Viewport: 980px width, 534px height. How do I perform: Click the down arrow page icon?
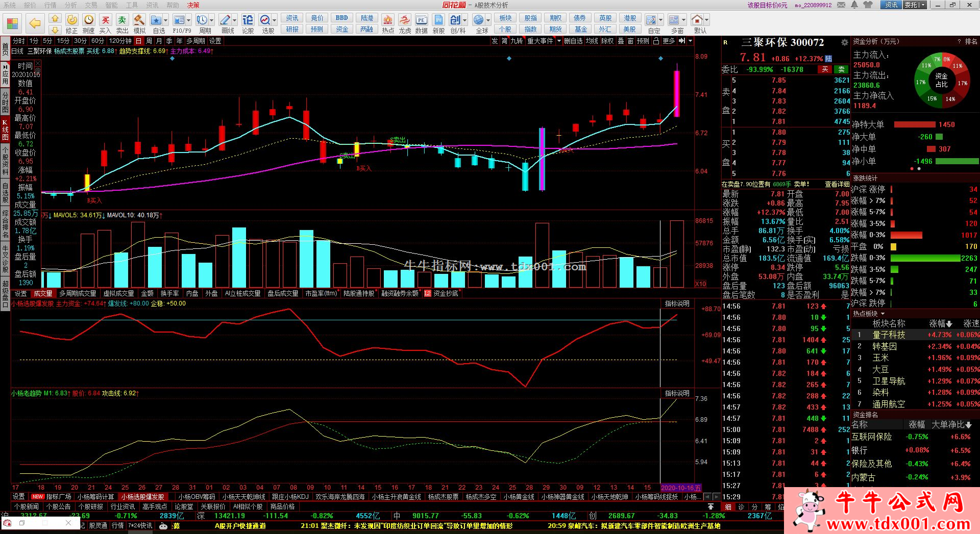coord(55,30)
